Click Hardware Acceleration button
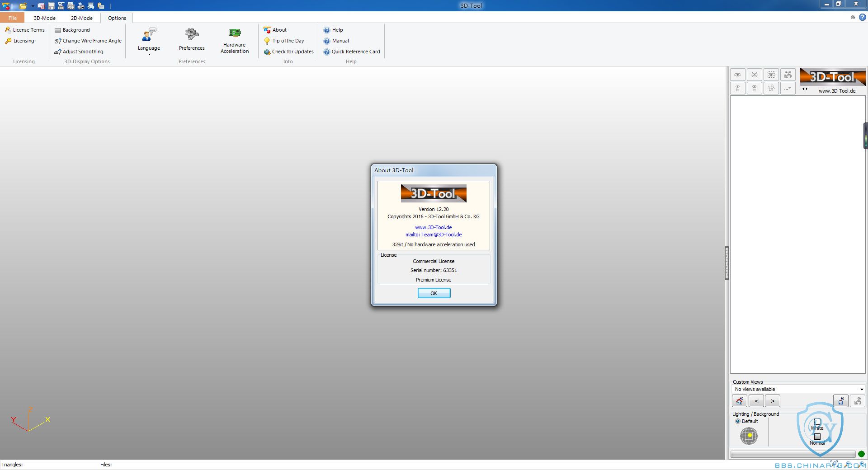 235,41
